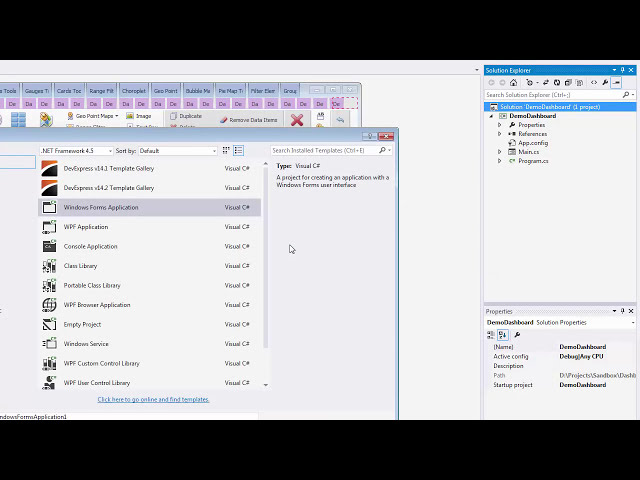Click Property Pages wrench in Properties panel
This screenshot has width=640, height=480.
pyautogui.click(x=517, y=335)
